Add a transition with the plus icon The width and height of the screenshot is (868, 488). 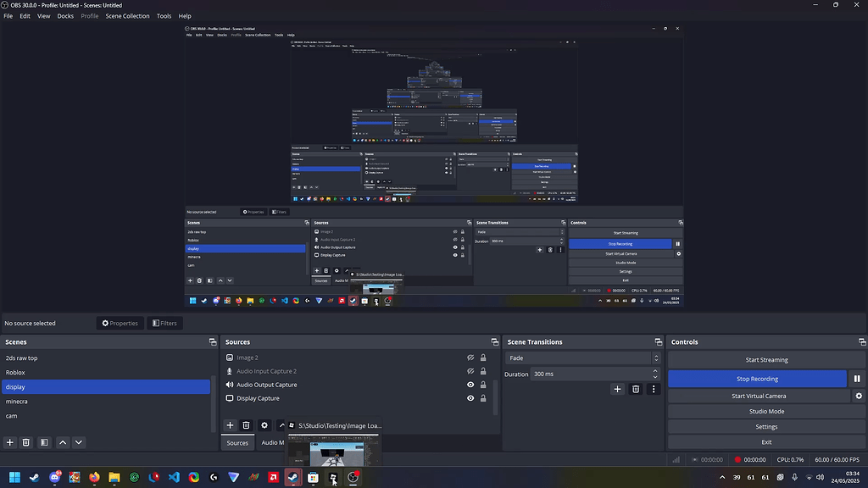617,389
